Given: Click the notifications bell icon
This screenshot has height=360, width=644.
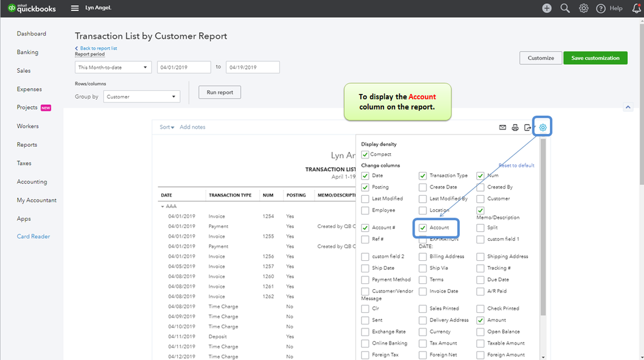Looking at the screenshot, I should [x=637, y=8].
